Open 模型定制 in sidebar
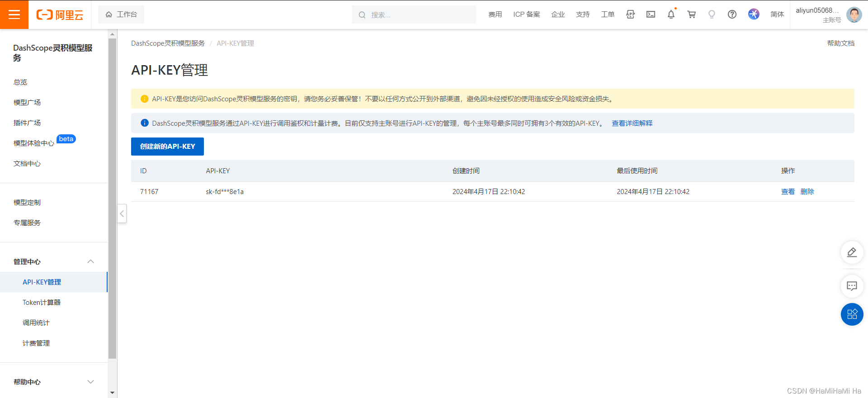 click(27, 203)
